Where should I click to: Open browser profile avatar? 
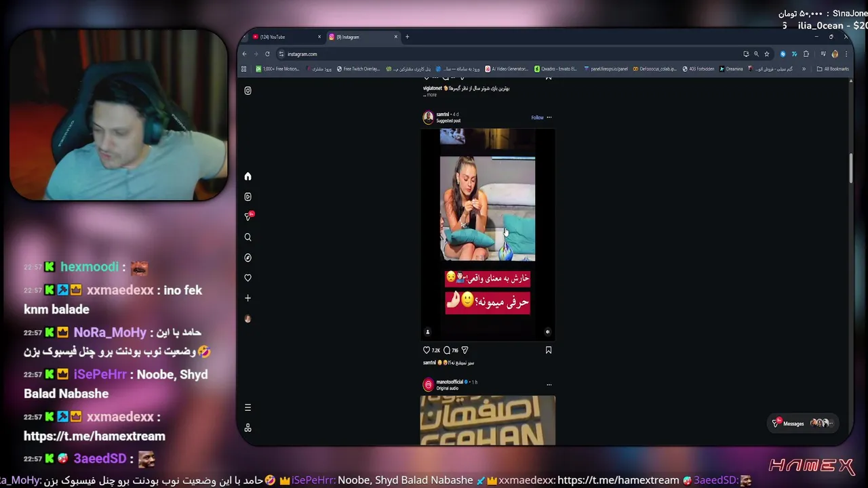pyautogui.click(x=835, y=54)
